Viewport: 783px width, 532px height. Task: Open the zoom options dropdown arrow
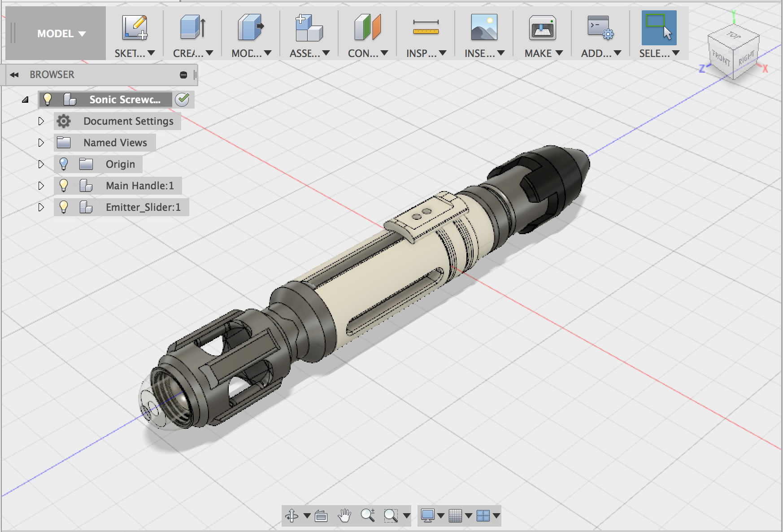click(407, 516)
